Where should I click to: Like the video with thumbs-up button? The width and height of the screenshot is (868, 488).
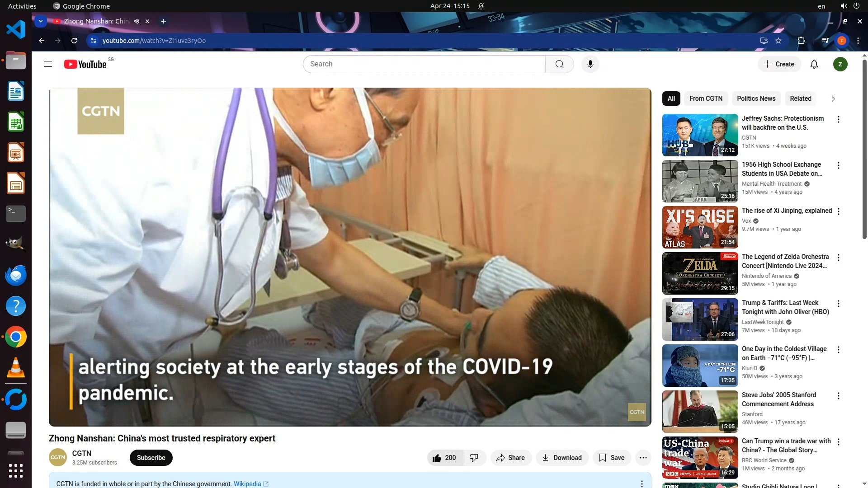tap(444, 458)
